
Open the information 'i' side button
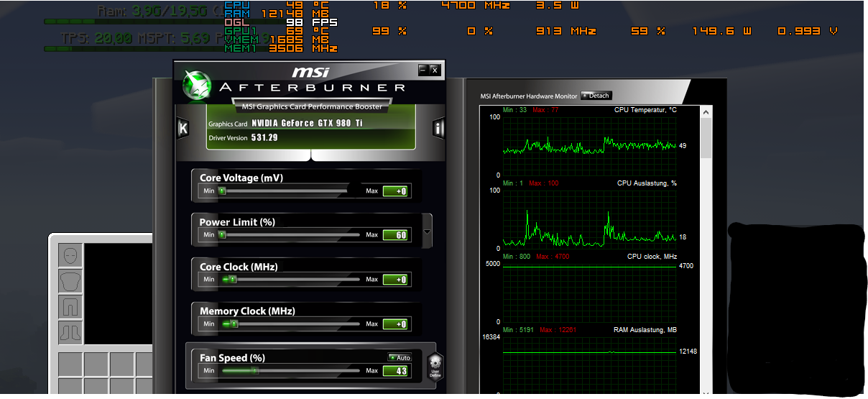(438, 128)
